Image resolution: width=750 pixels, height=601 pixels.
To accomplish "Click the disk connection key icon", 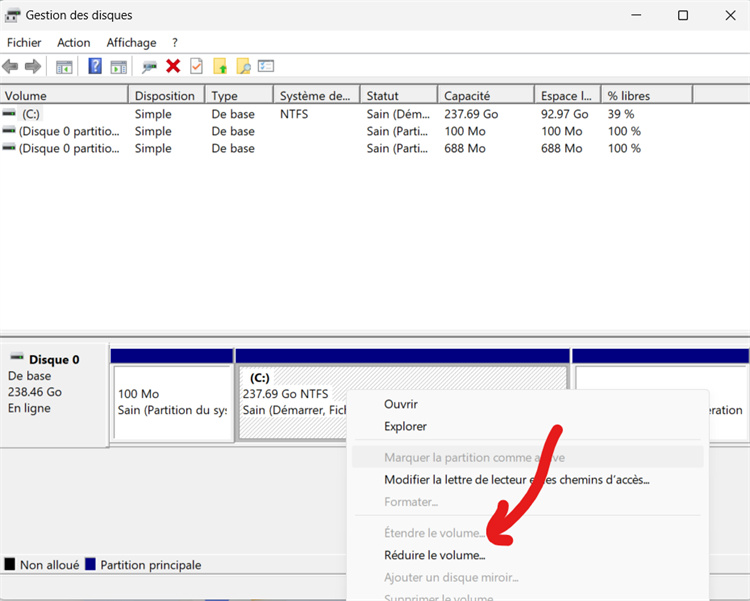I will [x=149, y=67].
